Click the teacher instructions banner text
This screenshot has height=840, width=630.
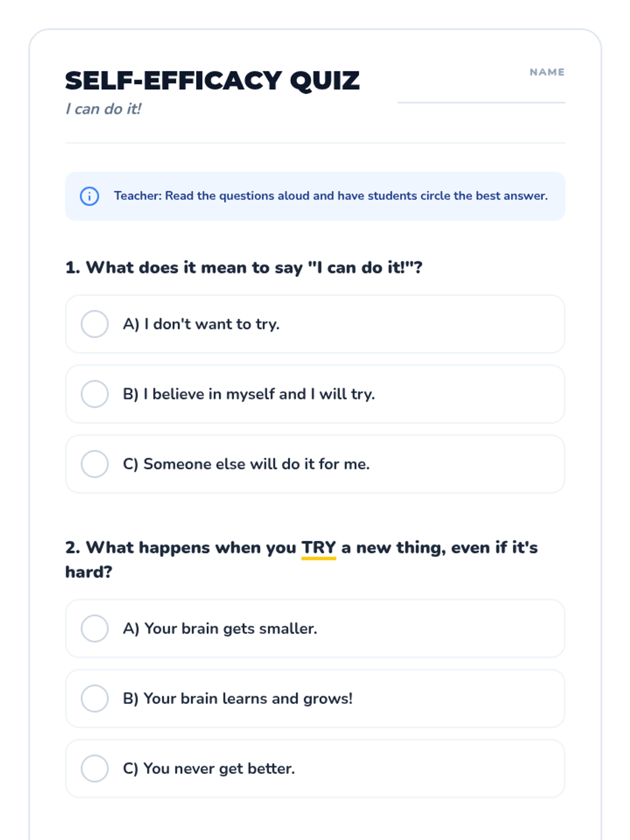tap(331, 196)
